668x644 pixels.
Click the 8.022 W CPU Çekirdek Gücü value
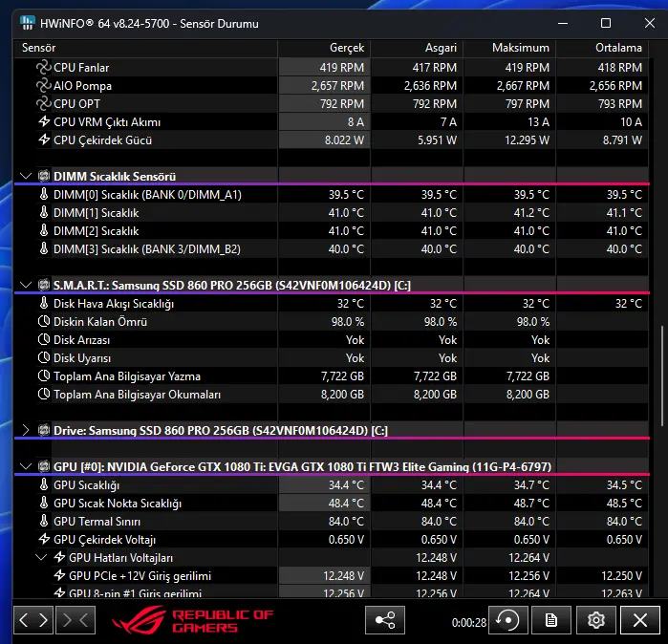(344, 140)
